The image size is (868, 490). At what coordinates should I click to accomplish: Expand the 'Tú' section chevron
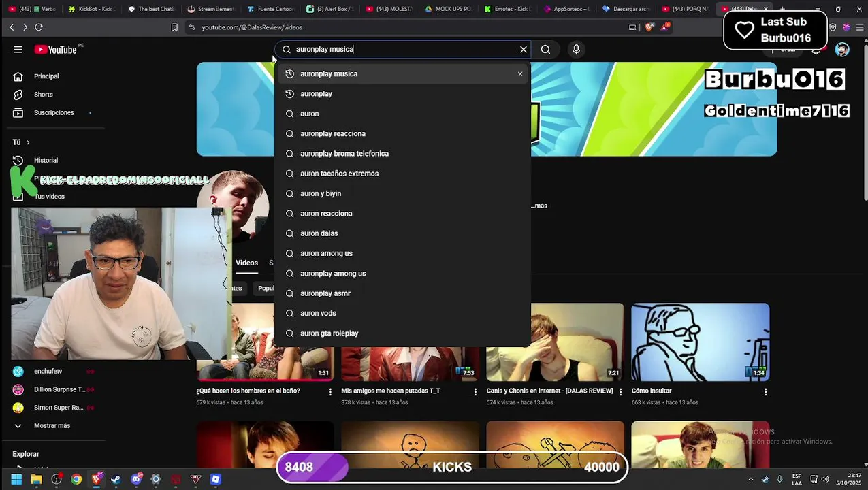click(x=28, y=142)
